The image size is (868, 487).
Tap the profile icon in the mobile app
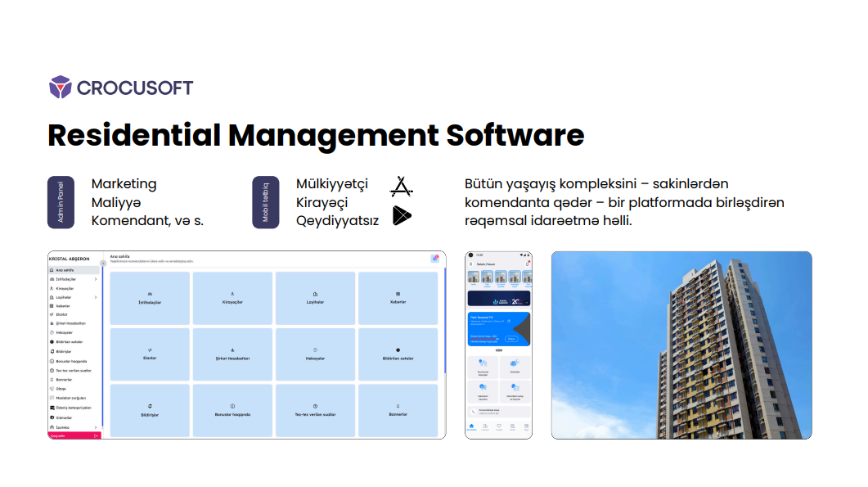click(470, 264)
